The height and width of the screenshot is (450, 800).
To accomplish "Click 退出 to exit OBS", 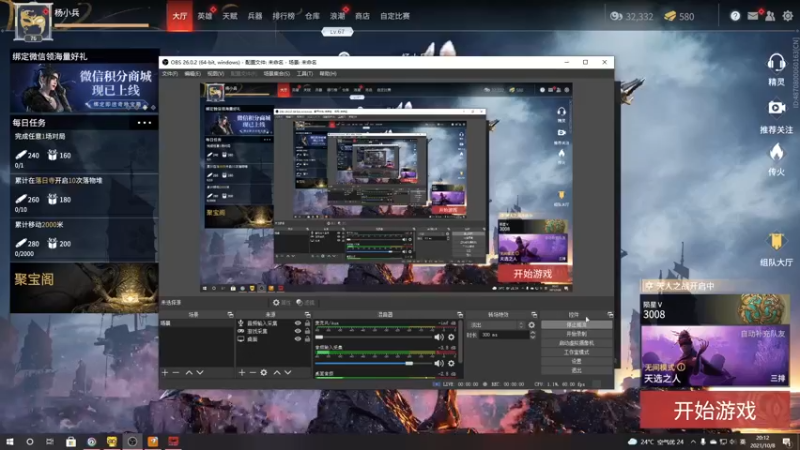I will tap(577, 370).
